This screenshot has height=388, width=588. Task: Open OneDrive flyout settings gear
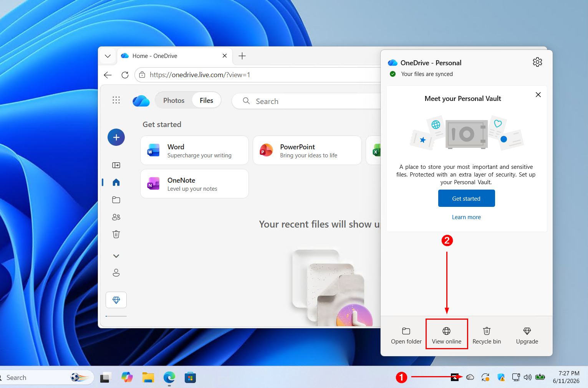(x=537, y=62)
